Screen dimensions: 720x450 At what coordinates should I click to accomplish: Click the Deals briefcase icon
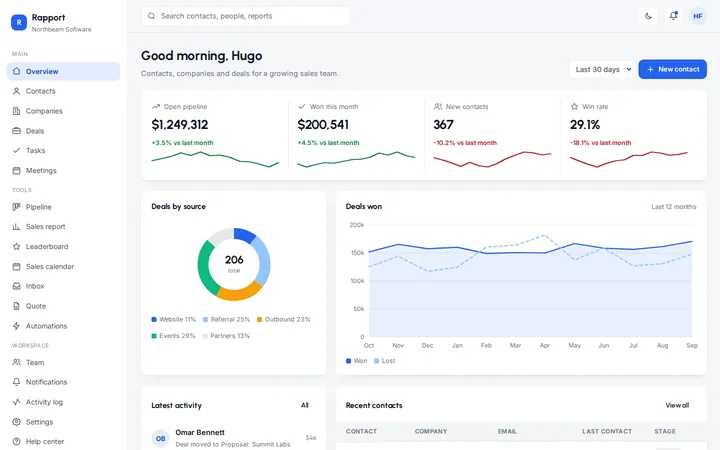coord(17,131)
